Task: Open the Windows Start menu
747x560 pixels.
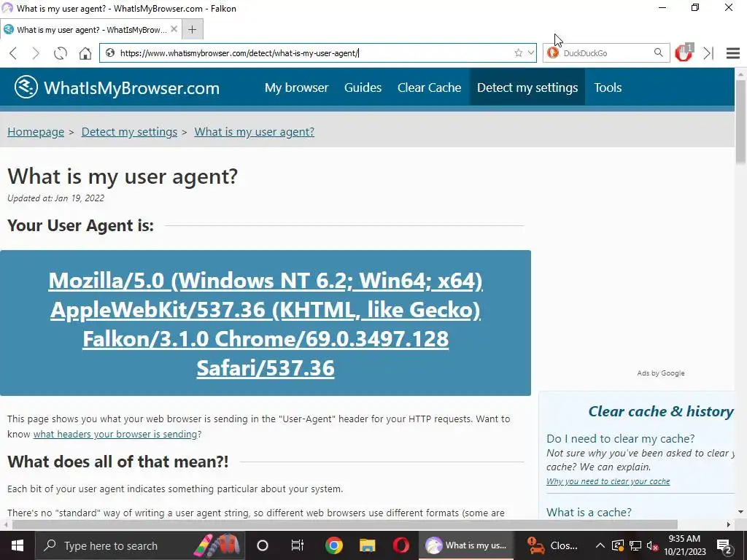Action: click(x=18, y=545)
